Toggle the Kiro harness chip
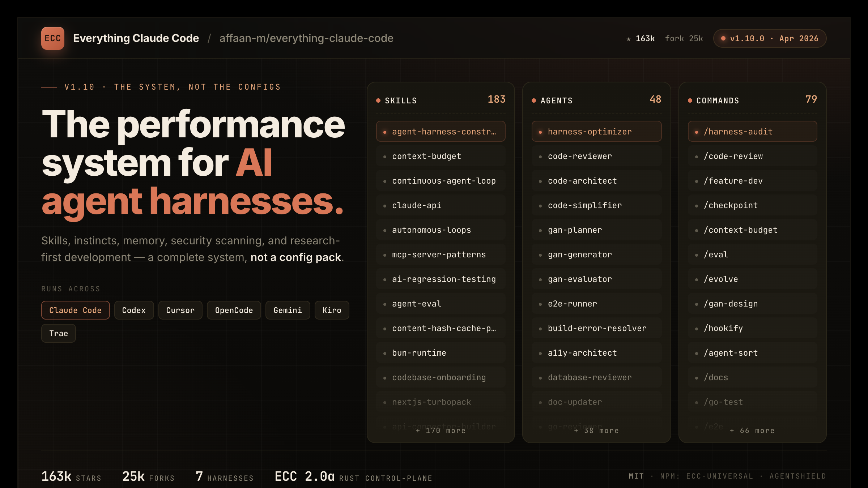 [x=331, y=310]
